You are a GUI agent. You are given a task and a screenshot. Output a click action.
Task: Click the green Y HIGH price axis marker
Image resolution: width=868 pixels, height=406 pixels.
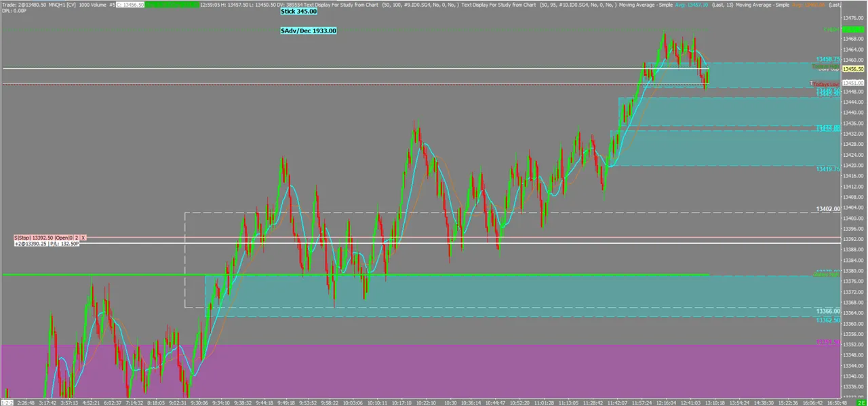853,29
